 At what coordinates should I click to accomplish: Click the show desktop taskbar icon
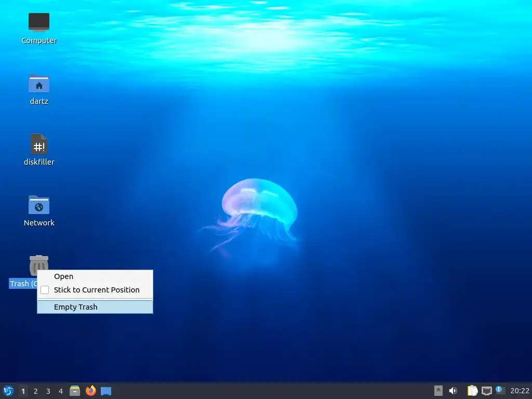pyautogui.click(x=106, y=391)
